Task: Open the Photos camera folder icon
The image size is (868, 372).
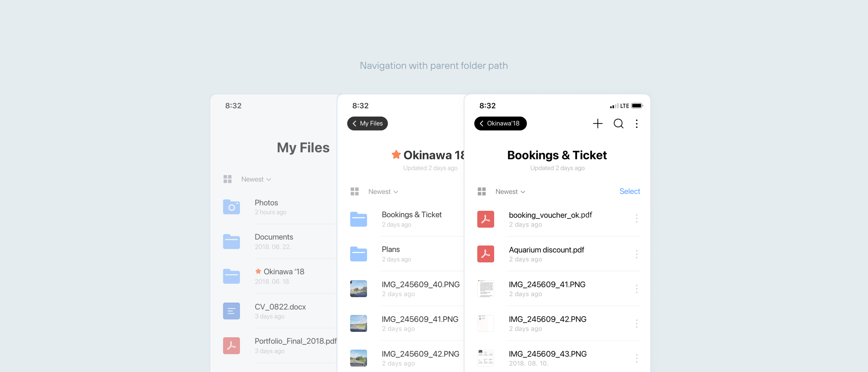Action: [x=231, y=207]
